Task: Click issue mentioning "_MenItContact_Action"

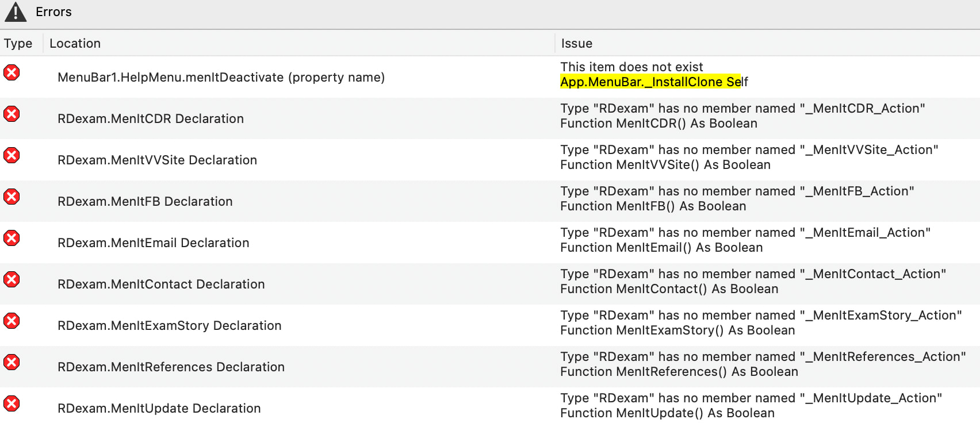Action: pos(753,274)
